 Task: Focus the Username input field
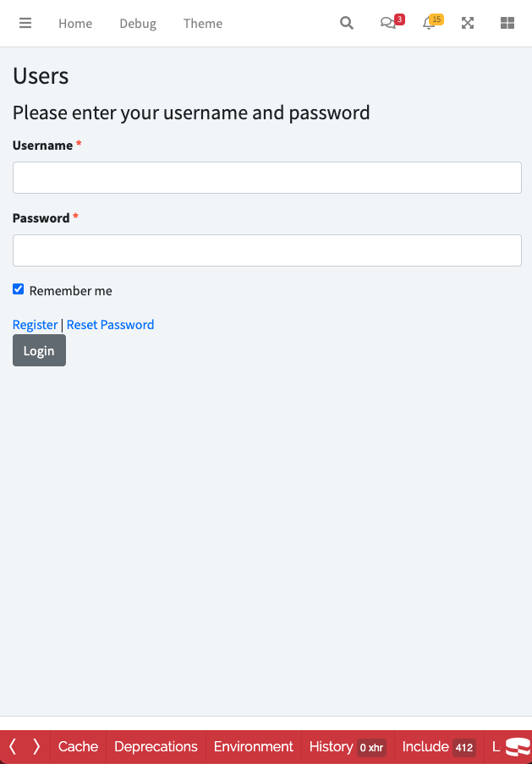266,178
